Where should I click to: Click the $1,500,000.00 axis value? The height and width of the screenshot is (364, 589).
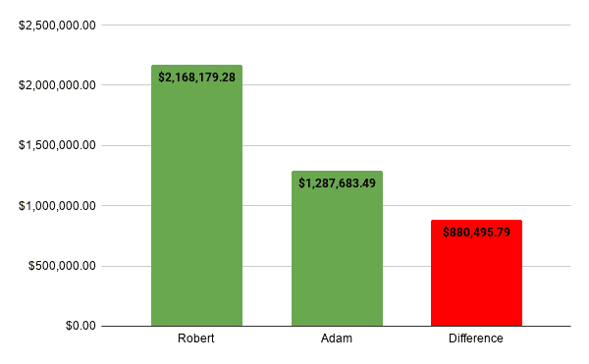[57, 145]
